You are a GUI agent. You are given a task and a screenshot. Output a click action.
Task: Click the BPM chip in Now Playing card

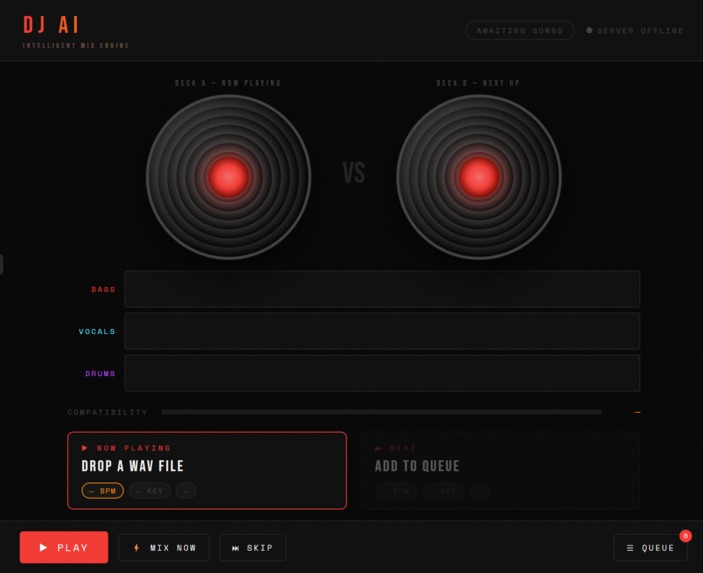pyautogui.click(x=103, y=491)
